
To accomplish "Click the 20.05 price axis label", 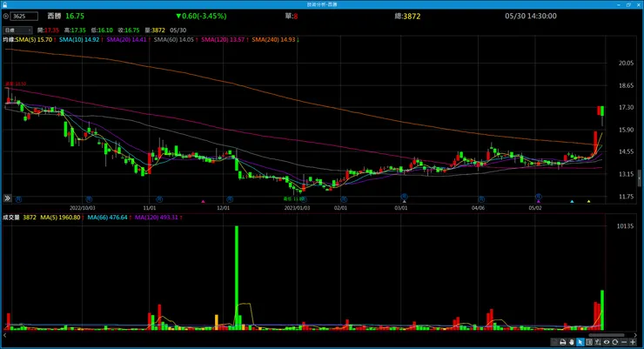I will tap(626, 63).
